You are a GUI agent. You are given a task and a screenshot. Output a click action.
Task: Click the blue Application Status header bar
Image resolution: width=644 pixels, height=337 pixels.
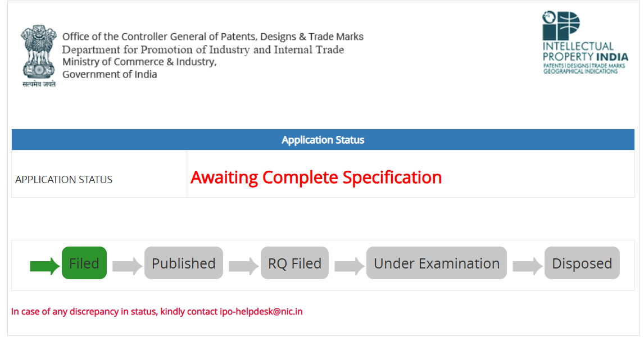click(x=323, y=140)
